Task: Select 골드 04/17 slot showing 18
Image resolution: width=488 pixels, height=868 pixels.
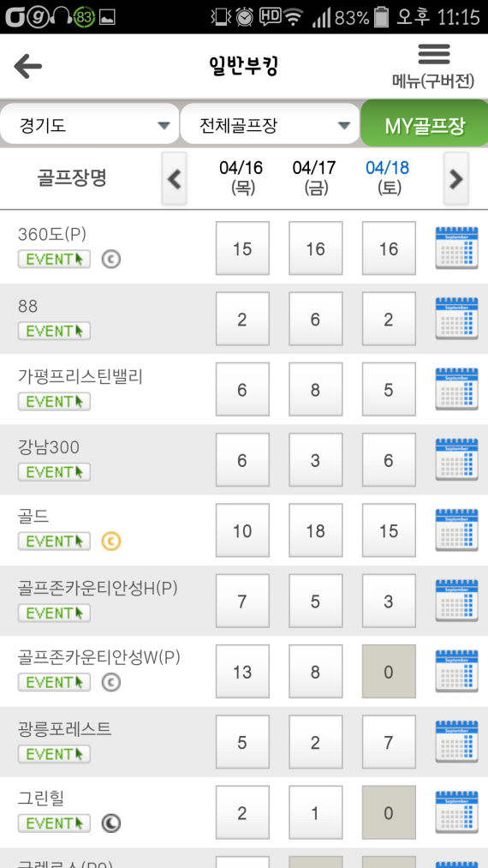Action: (x=315, y=531)
